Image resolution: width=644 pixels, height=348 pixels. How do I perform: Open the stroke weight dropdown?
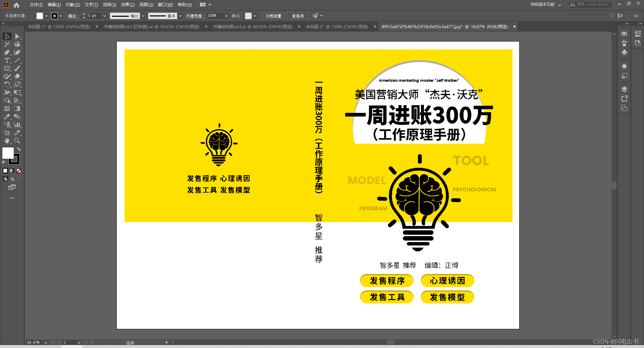coord(104,16)
